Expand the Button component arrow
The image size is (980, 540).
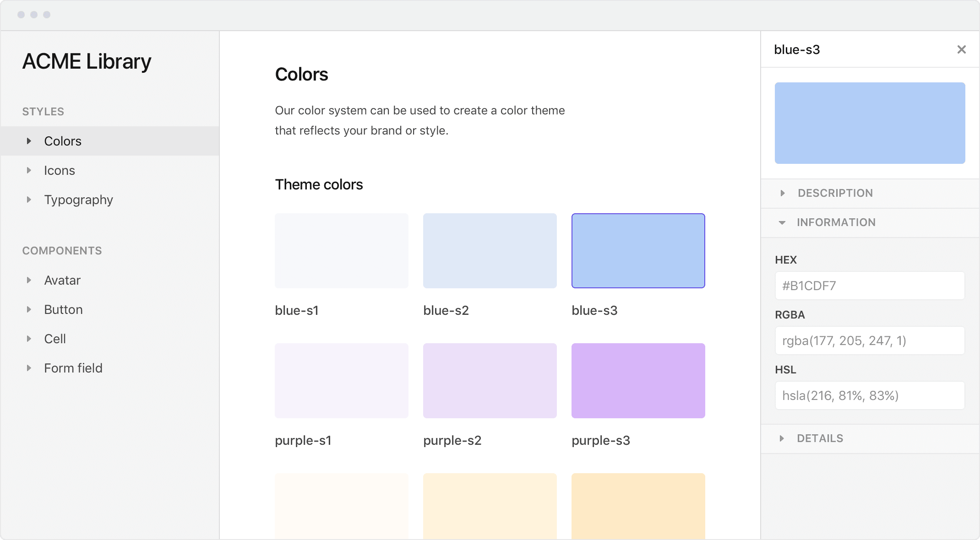(x=29, y=309)
